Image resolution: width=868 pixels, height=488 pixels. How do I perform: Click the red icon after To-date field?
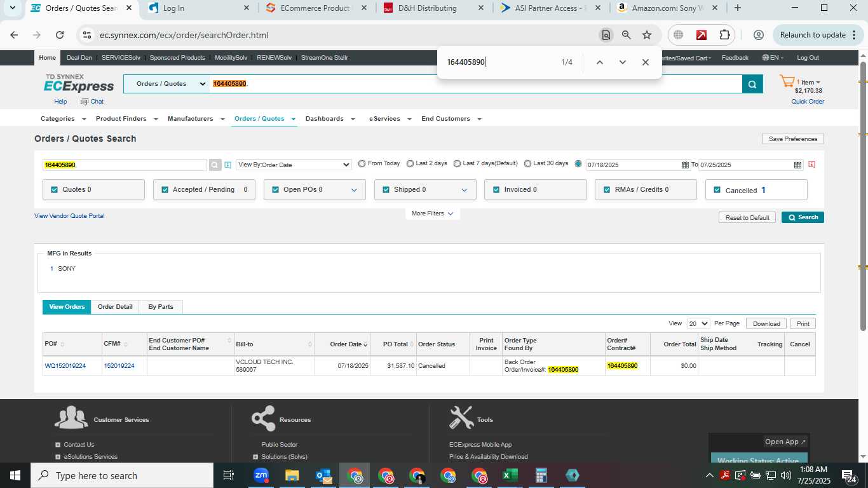[812, 165]
